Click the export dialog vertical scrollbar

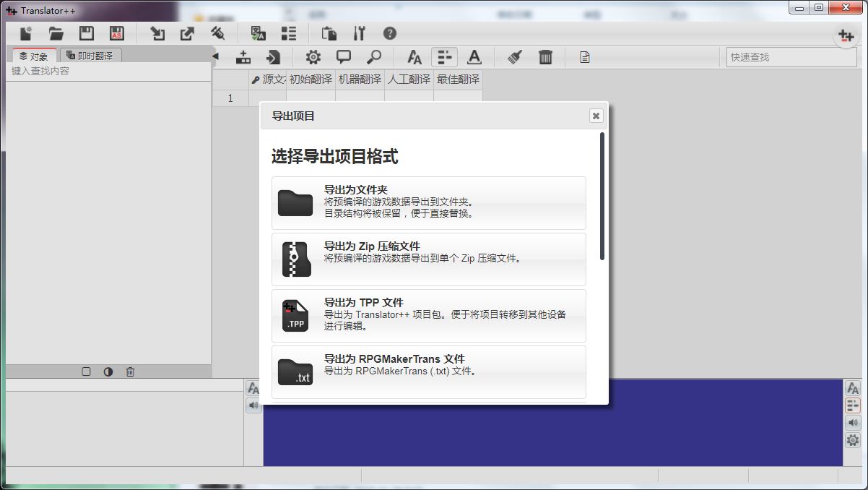[x=602, y=196]
